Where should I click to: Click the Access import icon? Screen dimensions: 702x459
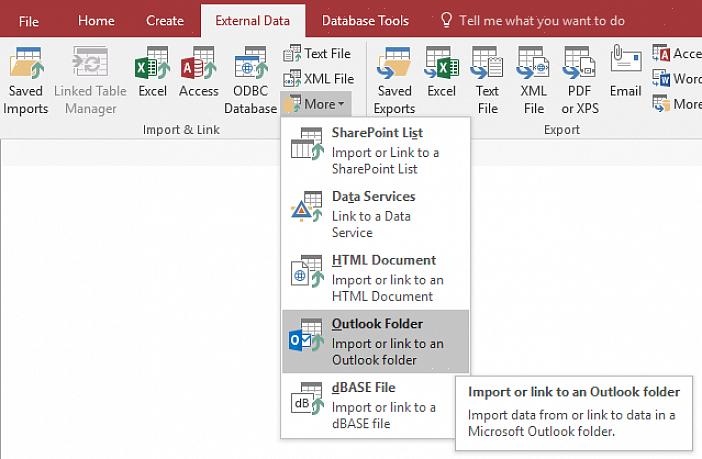(x=198, y=78)
